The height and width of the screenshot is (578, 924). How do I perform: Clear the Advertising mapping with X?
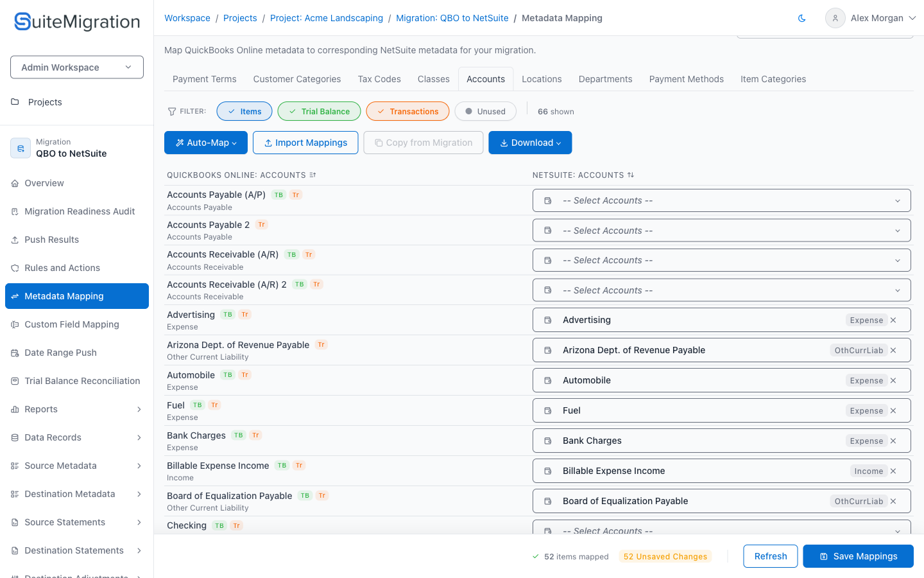pyautogui.click(x=893, y=320)
